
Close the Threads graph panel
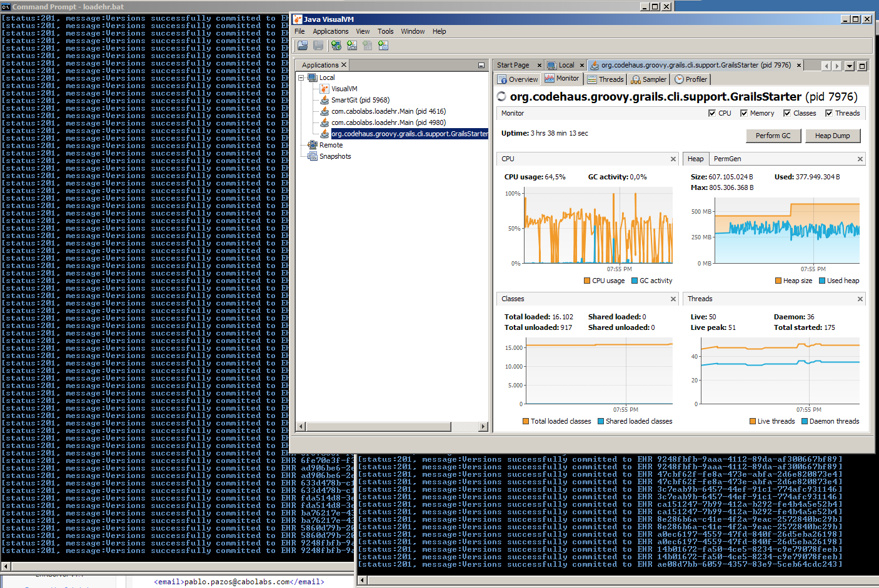pyautogui.click(x=860, y=299)
